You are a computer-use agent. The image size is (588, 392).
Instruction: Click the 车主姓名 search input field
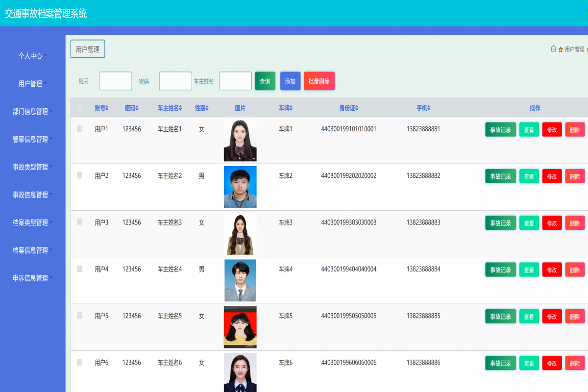pos(235,81)
